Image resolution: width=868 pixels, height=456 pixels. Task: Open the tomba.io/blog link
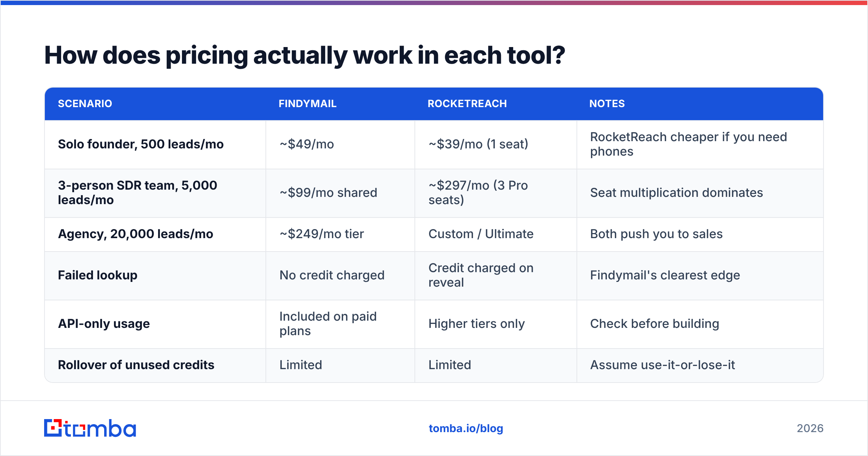coord(466,428)
